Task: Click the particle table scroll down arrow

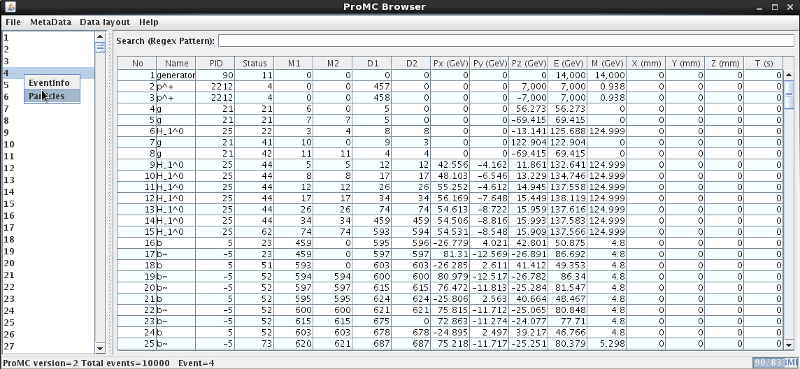Action: click(789, 343)
